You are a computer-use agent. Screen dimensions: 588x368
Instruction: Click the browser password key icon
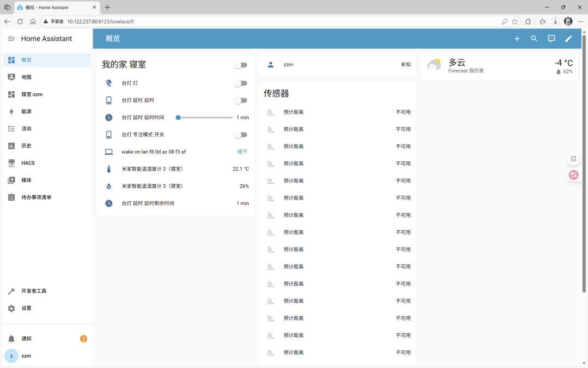505,21
